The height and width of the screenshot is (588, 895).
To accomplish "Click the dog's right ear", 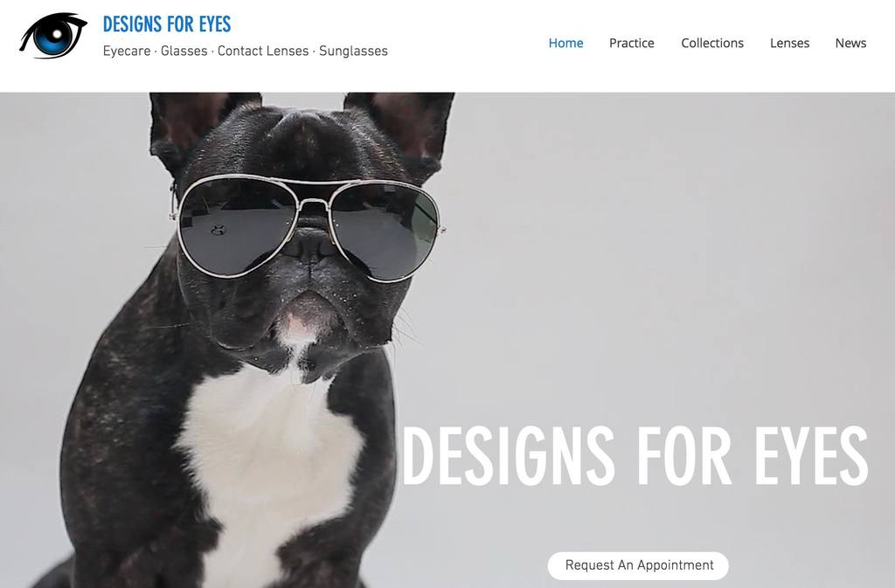I will coord(406,128).
